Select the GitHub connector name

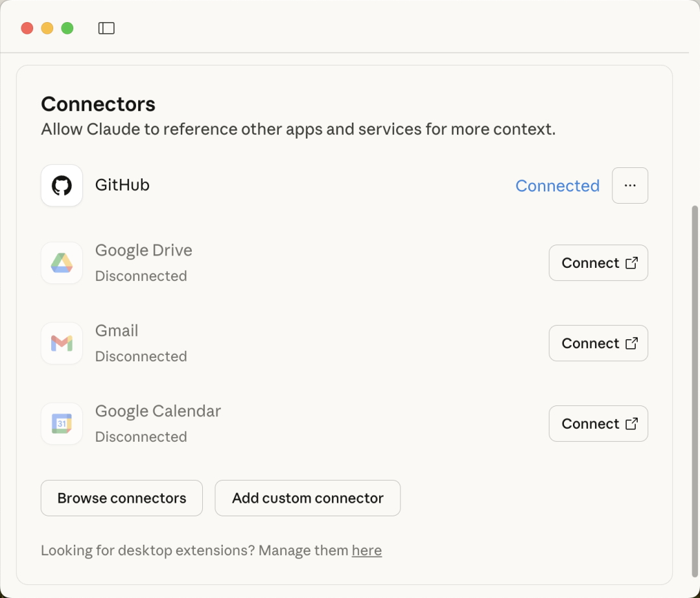[x=122, y=185]
